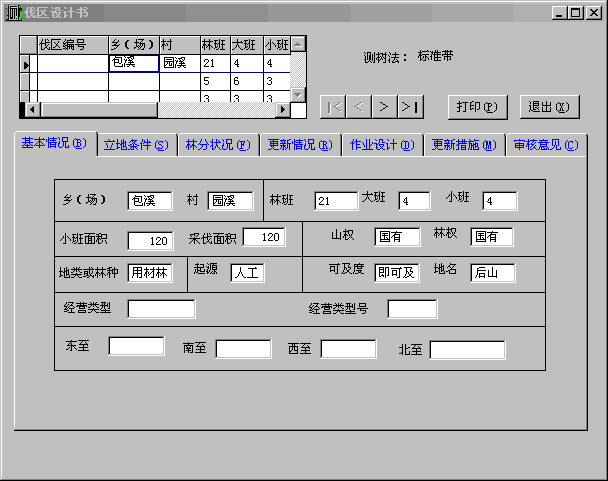This screenshot has width=608, height=481.
Task: Click the 小班 input field in form
Action: [x=500, y=201]
